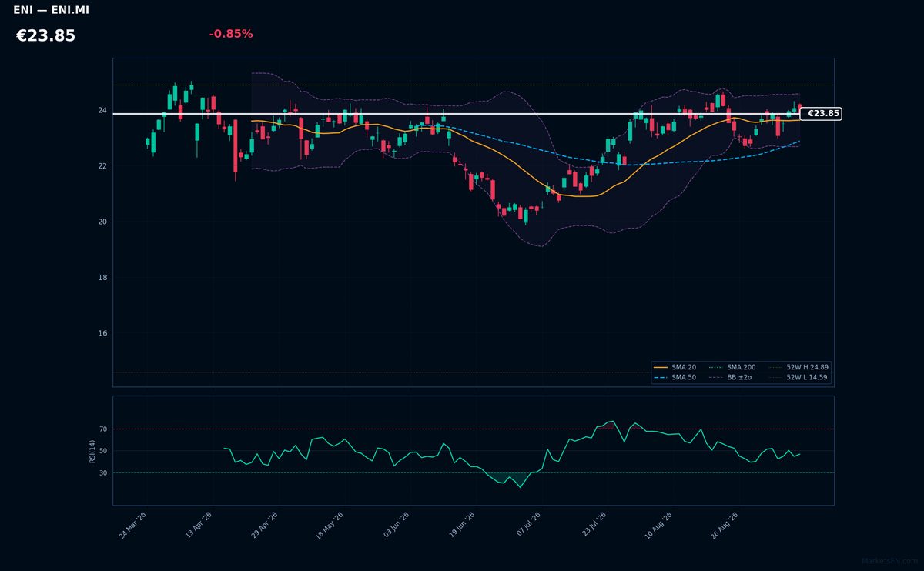Click the 52W L 14.59 legend entry
The width and height of the screenshot is (924, 571).
798,378
